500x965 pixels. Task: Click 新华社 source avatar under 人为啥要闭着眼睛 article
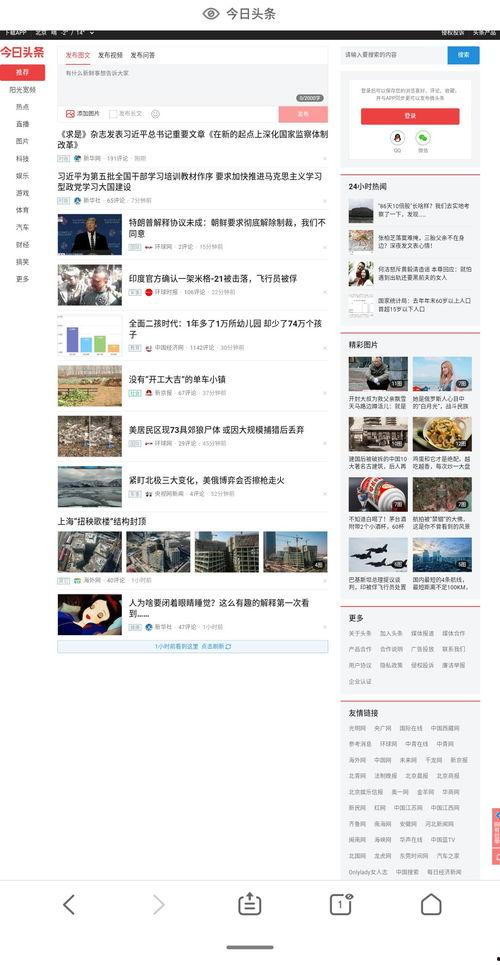click(148, 627)
